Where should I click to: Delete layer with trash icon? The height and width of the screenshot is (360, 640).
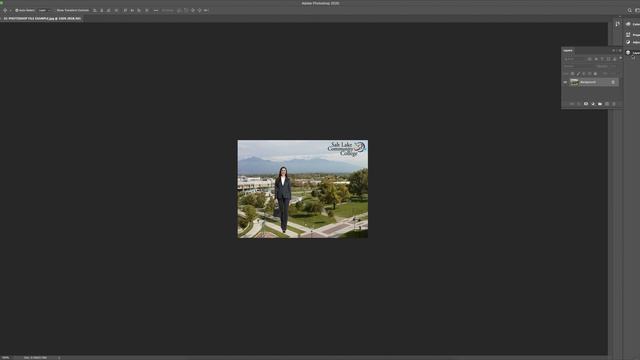pos(614,104)
